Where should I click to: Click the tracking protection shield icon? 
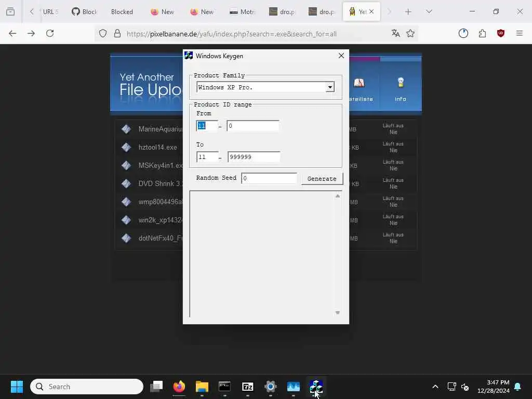pyautogui.click(x=103, y=33)
